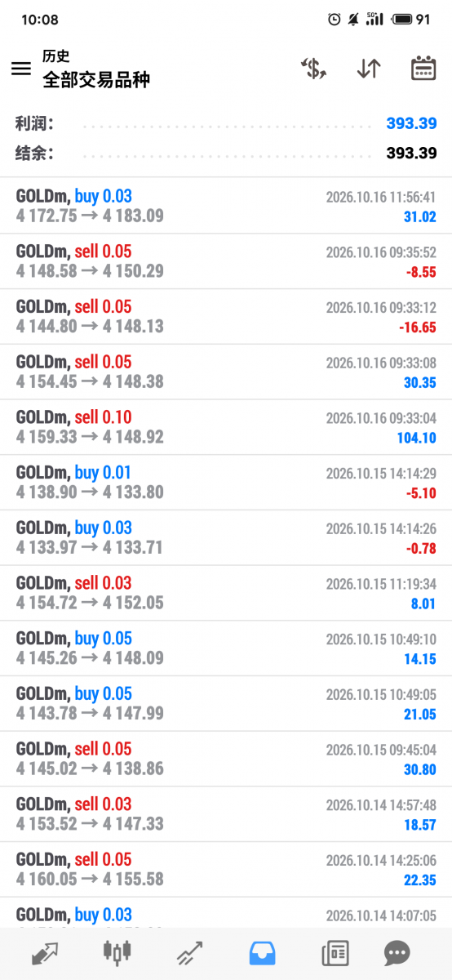Select trade with profit 14.15
This screenshot has height=980, width=452.
coord(226,648)
